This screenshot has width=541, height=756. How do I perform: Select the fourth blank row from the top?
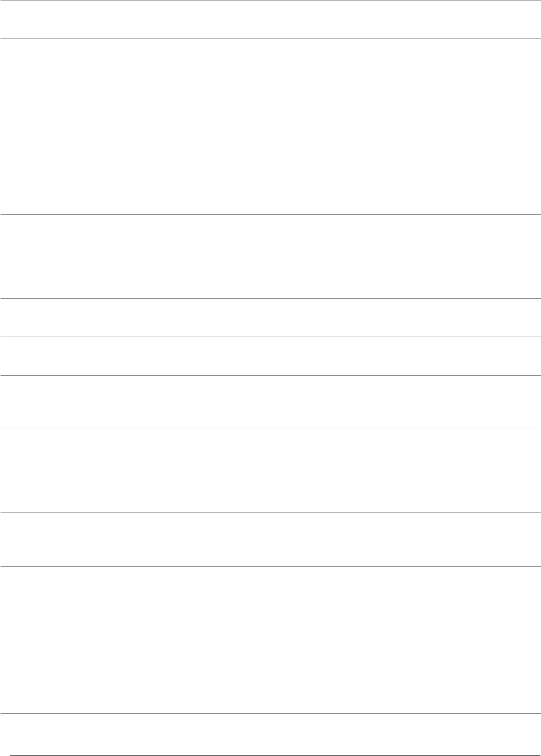click(270, 317)
